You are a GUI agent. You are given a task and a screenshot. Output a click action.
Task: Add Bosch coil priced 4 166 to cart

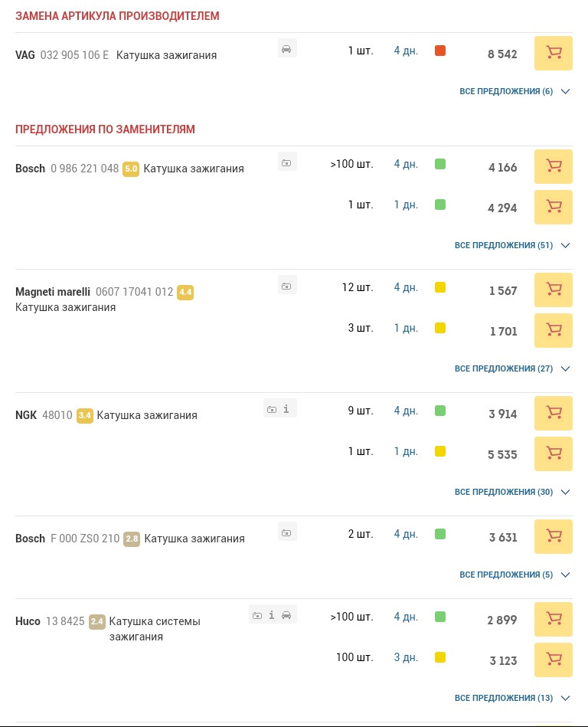point(554,166)
